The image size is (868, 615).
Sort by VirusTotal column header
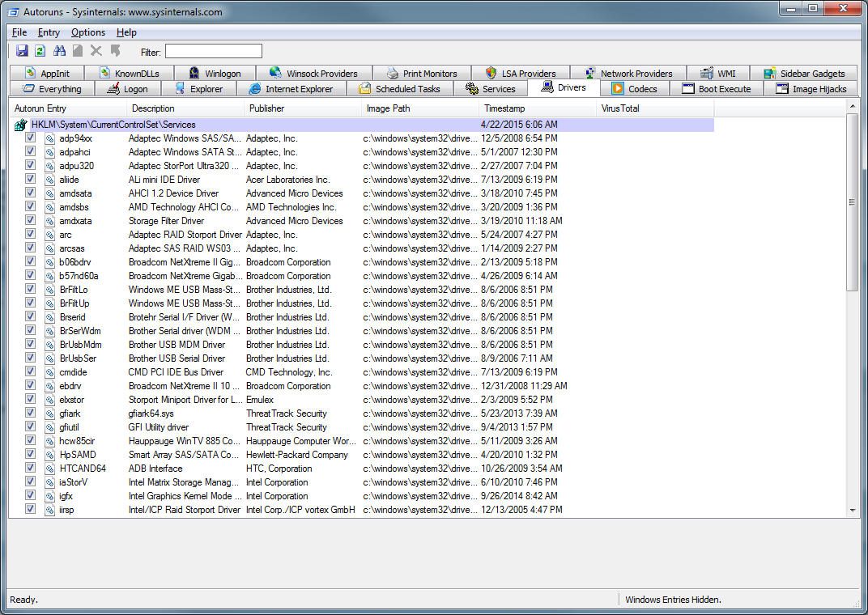[655, 108]
